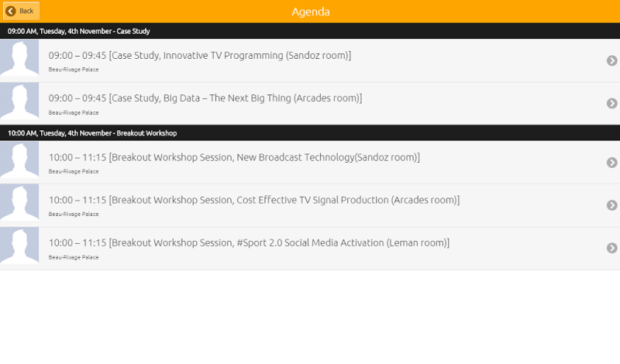Click avatar thumbnail for #Sport 2.0 session
This screenshot has height=364, width=620.
click(19, 247)
